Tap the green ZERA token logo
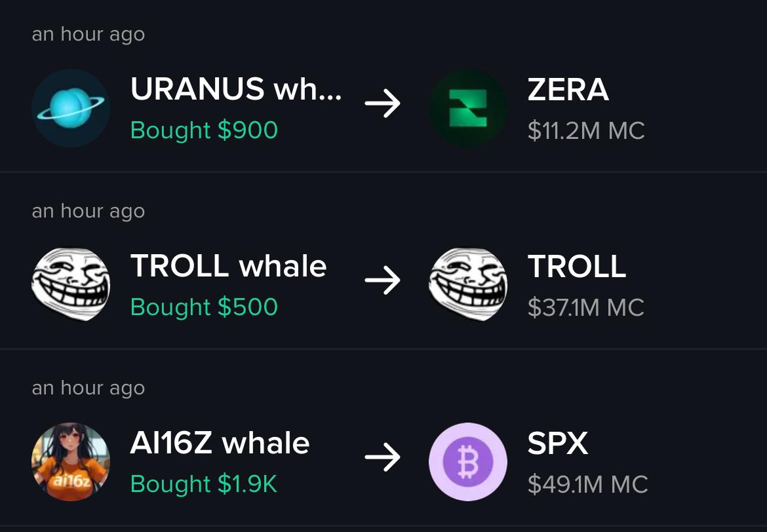Screen dimensions: 767x532 tap(468, 108)
